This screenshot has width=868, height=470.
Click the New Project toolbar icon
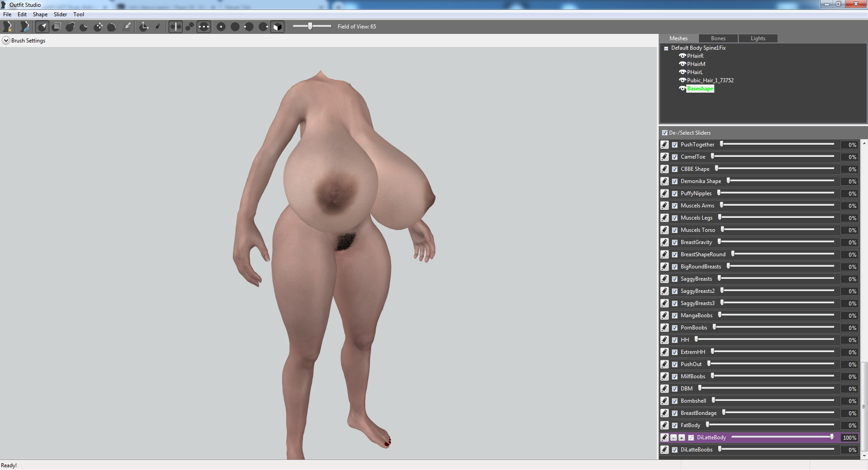click(8, 27)
